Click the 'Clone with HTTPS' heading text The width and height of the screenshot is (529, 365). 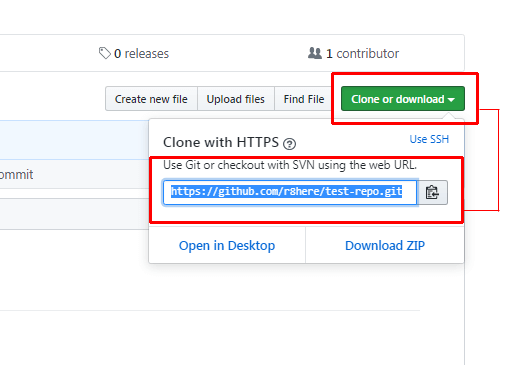(221, 142)
